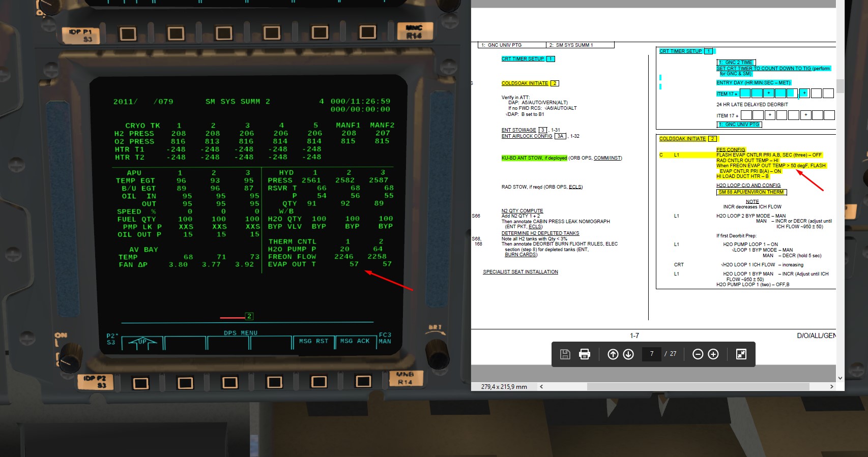Open the COLDSOAK INITIATE link in left column

[525, 83]
